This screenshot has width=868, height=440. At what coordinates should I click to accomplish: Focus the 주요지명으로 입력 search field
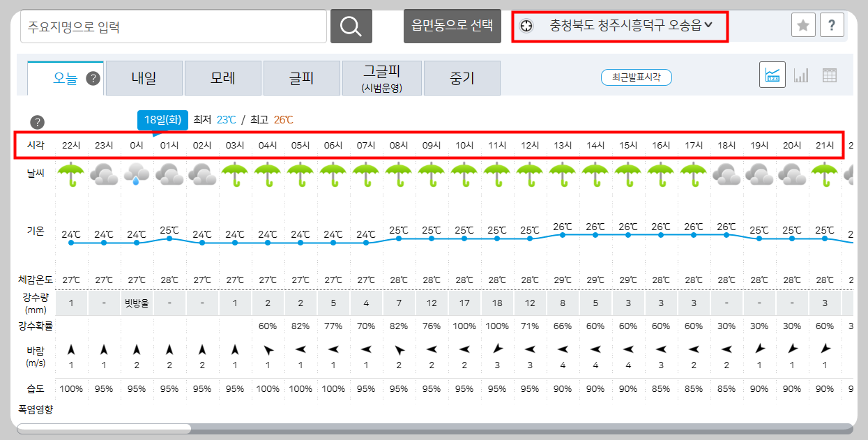(174, 26)
